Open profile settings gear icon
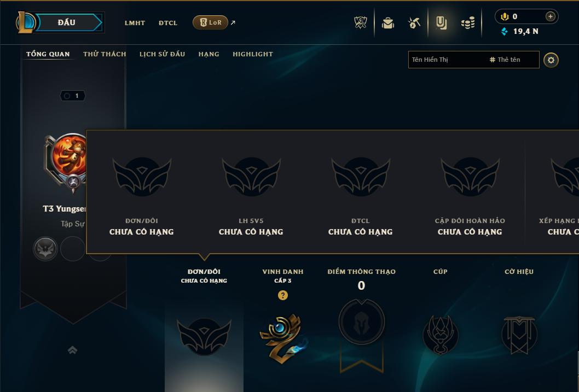The height and width of the screenshot is (392, 579). (551, 60)
